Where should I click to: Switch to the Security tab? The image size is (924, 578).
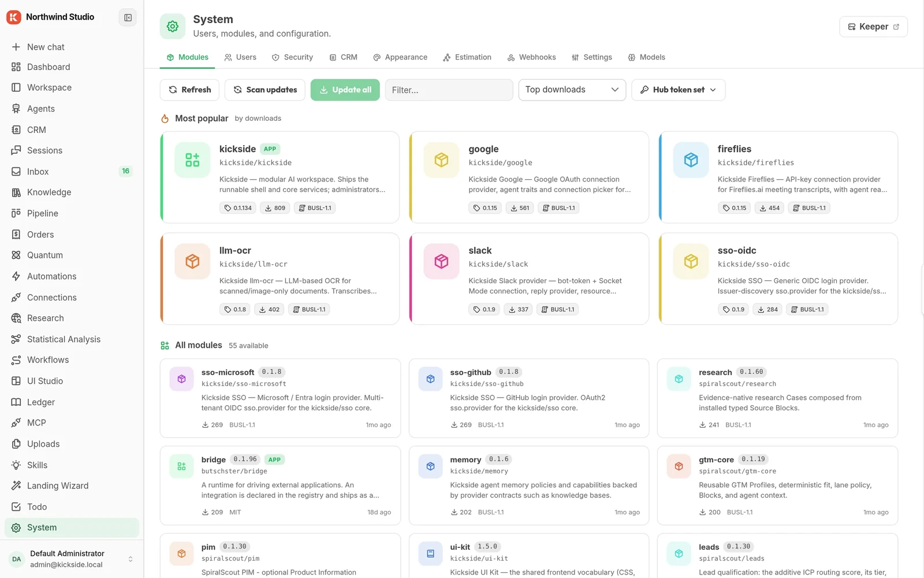pos(293,57)
